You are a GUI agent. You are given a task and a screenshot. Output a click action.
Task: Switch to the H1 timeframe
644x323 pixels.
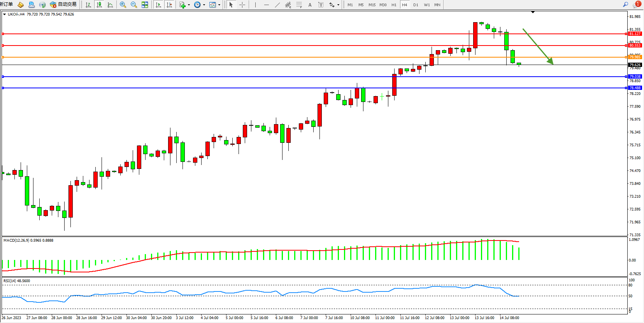point(394,5)
